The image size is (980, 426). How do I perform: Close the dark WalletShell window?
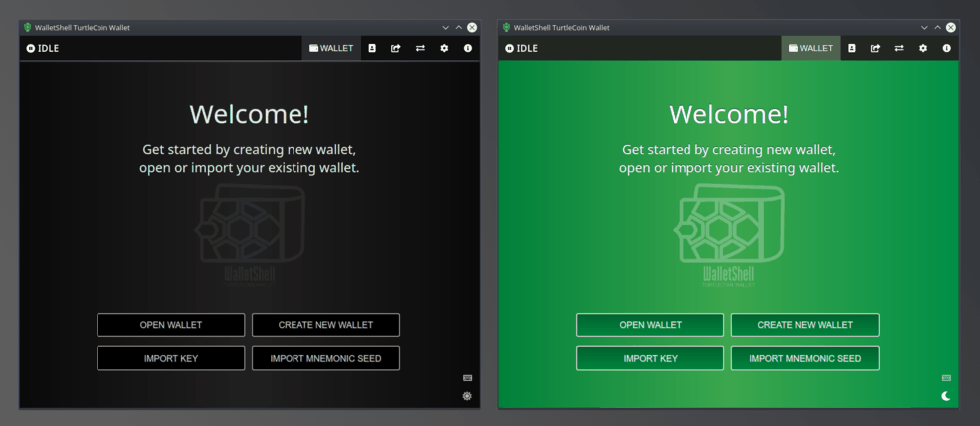coord(472,28)
